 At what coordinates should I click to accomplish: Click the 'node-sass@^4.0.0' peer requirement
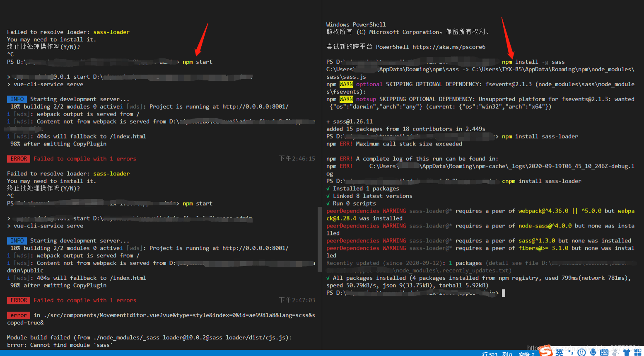point(545,226)
